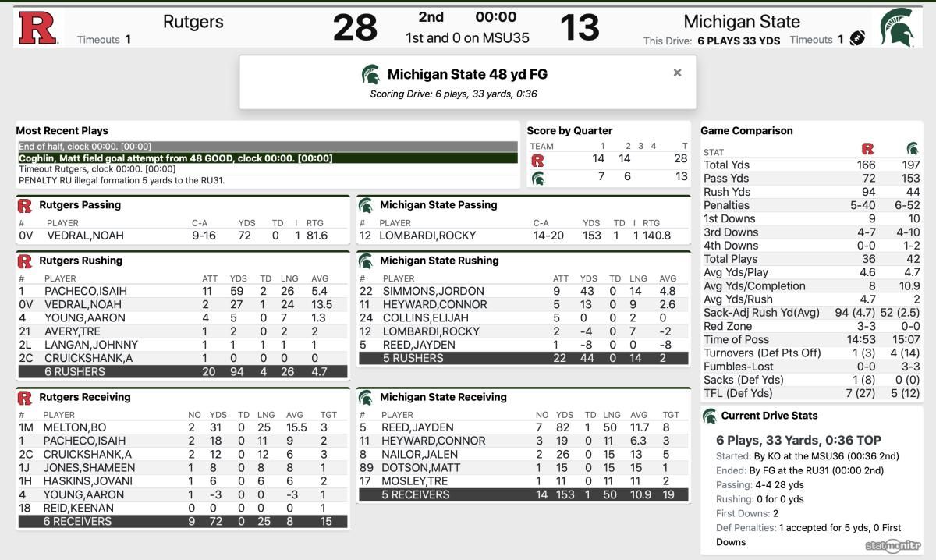The height and width of the screenshot is (560, 936).
Task: Click the Spartan icon in FG notification
Action: click(x=371, y=75)
